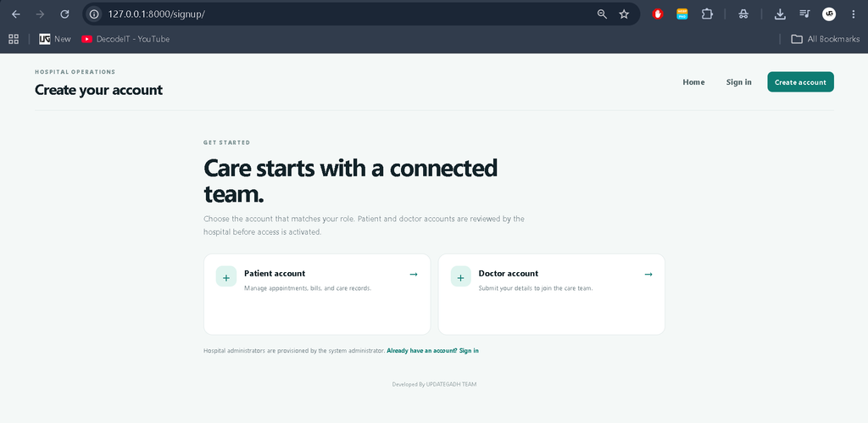The image size is (868, 423).
Task: Click the 'Create your account' heading
Action: pos(98,90)
